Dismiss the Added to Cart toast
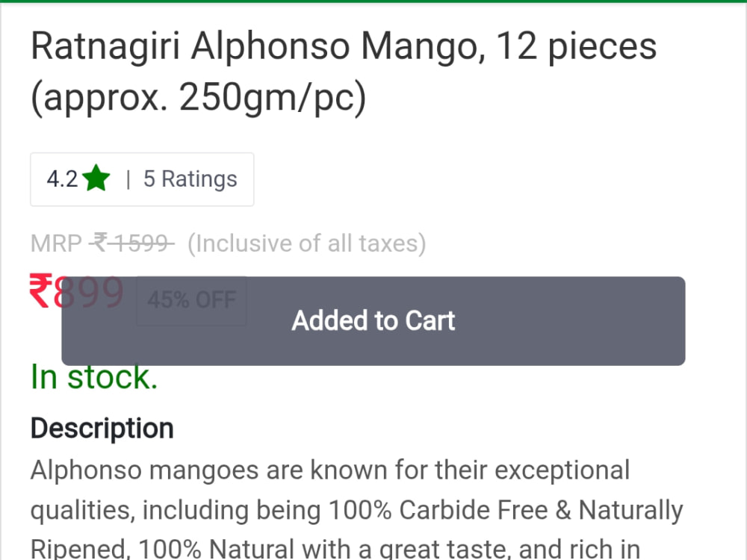747x560 pixels. point(373,320)
